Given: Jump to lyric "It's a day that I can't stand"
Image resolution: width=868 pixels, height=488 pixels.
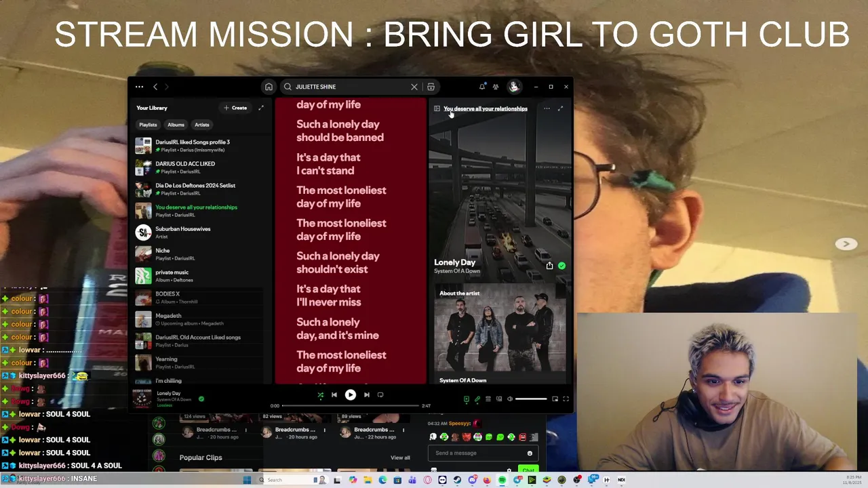Looking at the screenshot, I should [x=328, y=163].
